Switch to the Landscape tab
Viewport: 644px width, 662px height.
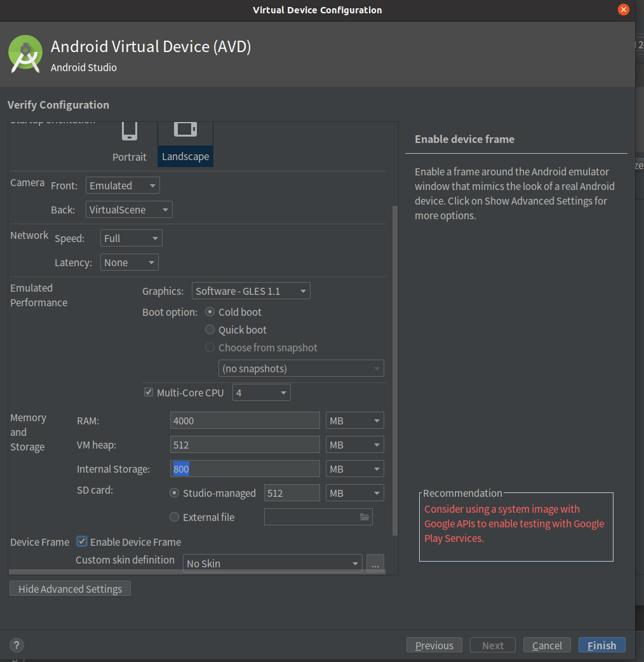185,156
